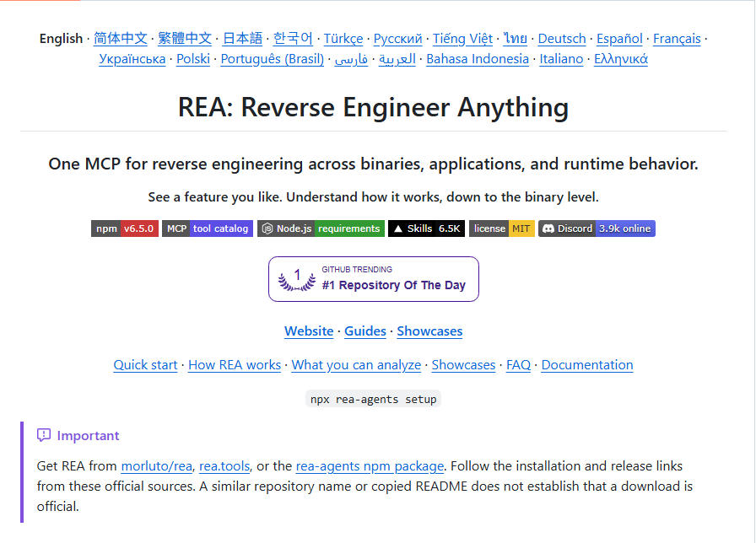Image resolution: width=756 pixels, height=543 pixels.
Task: Open the FAQ link
Action: (x=518, y=365)
